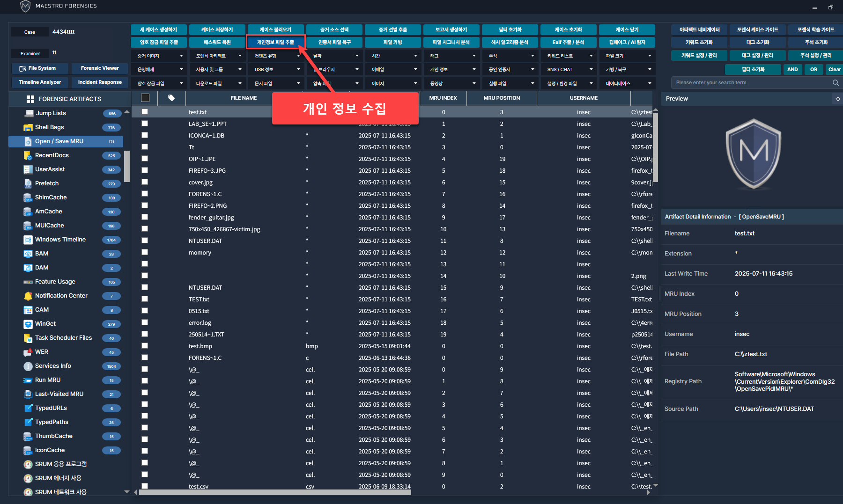Expand the USB 정보 dropdown
Screen dimensions: 843x504
[276, 70]
